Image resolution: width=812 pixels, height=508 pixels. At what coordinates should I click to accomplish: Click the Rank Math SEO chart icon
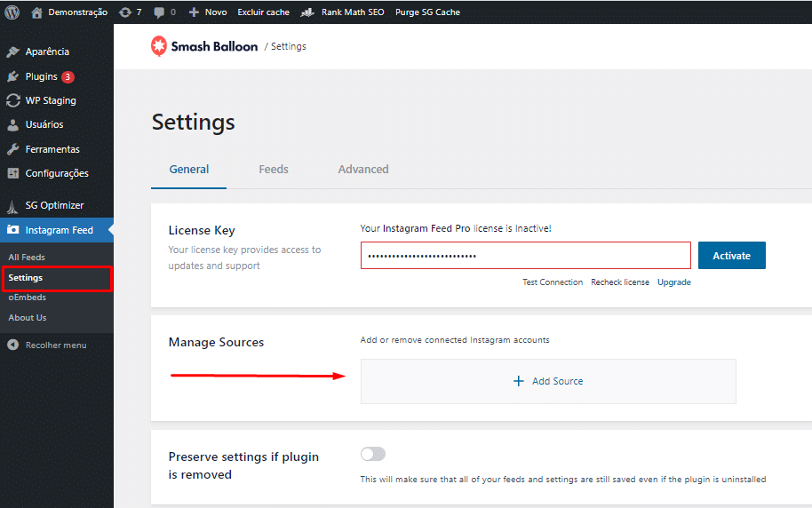pos(307,12)
